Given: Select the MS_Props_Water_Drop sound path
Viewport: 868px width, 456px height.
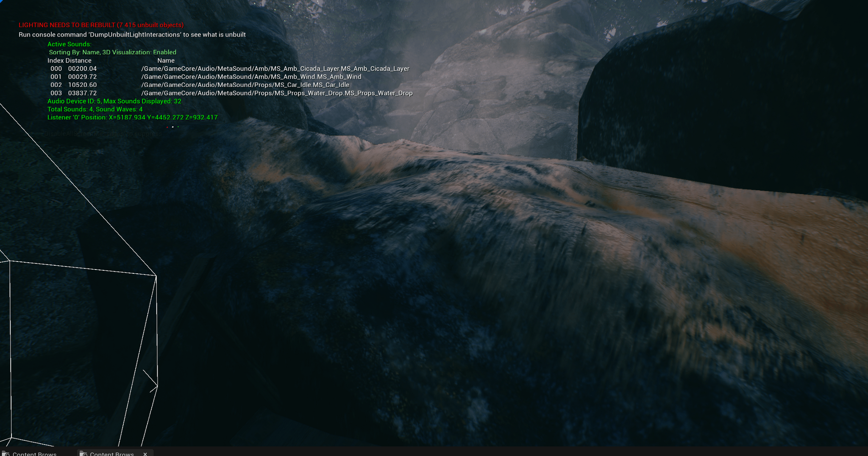Looking at the screenshot, I should (277, 93).
